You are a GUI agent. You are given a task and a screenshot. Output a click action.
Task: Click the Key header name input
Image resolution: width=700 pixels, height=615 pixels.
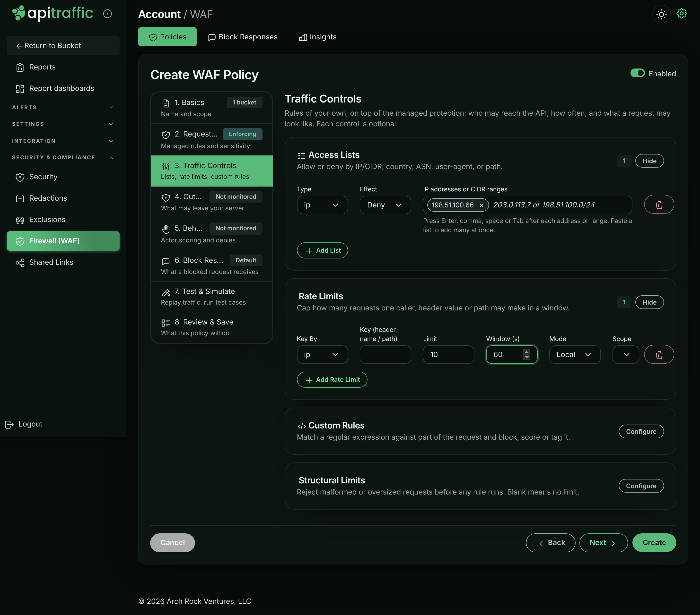(385, 355)
